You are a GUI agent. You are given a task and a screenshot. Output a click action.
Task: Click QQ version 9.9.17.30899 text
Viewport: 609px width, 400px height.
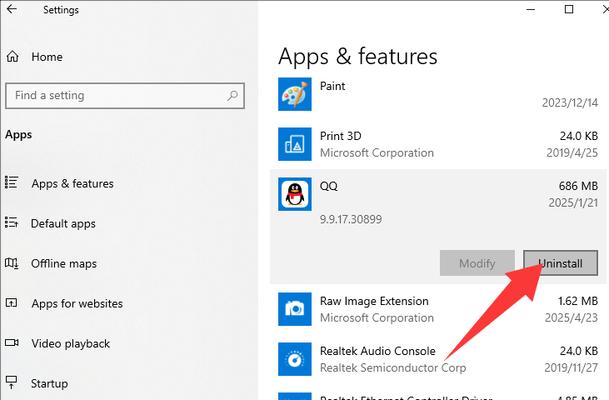[x=351, y=219]
